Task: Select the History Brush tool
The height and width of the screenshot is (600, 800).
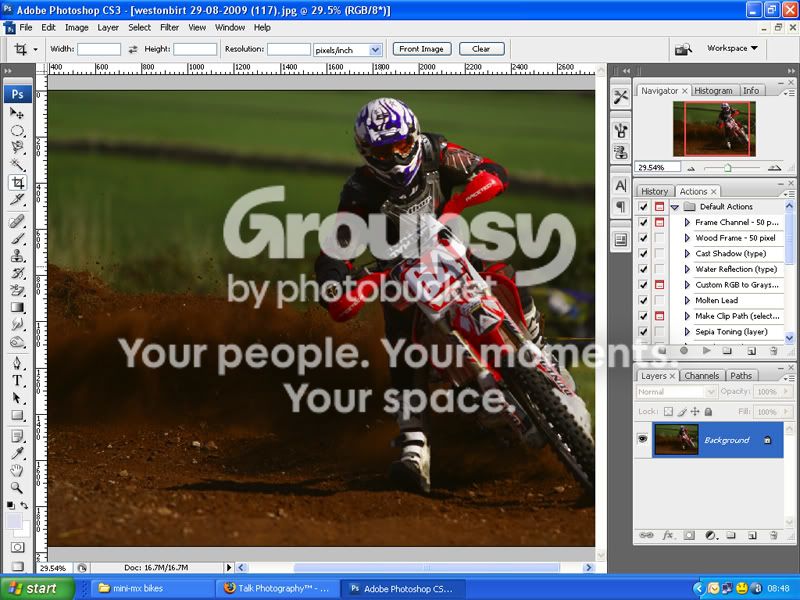Action: (17, 272)
